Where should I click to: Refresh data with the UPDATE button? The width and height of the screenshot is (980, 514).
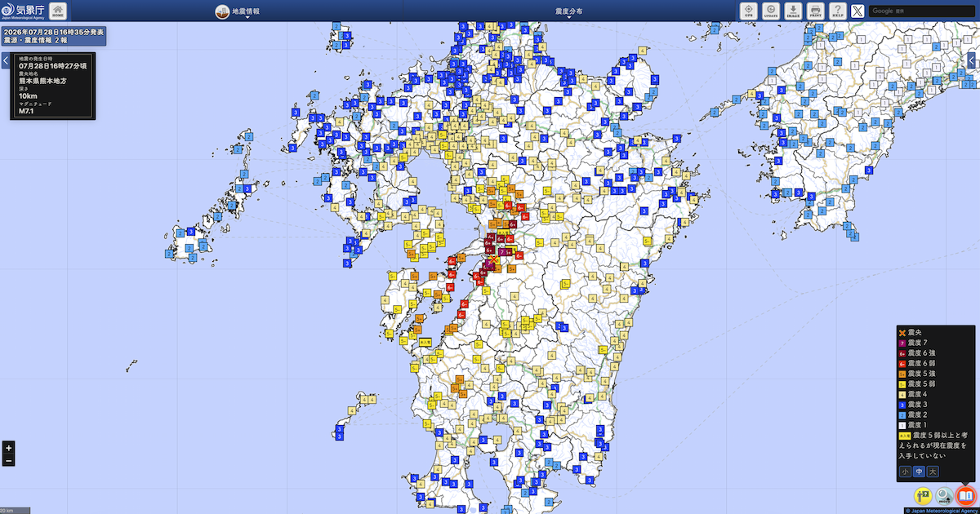pyautogui.click(x=770, y=11)
